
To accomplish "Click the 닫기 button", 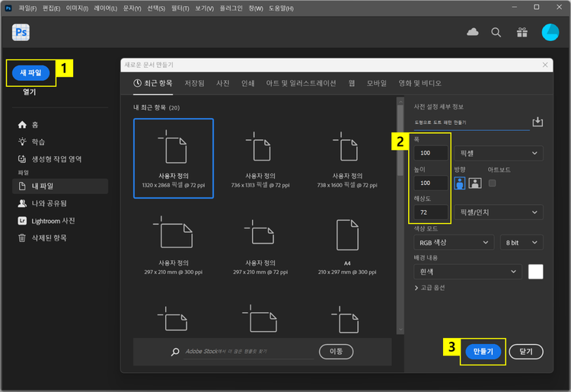I will click(x=526, y=352).
